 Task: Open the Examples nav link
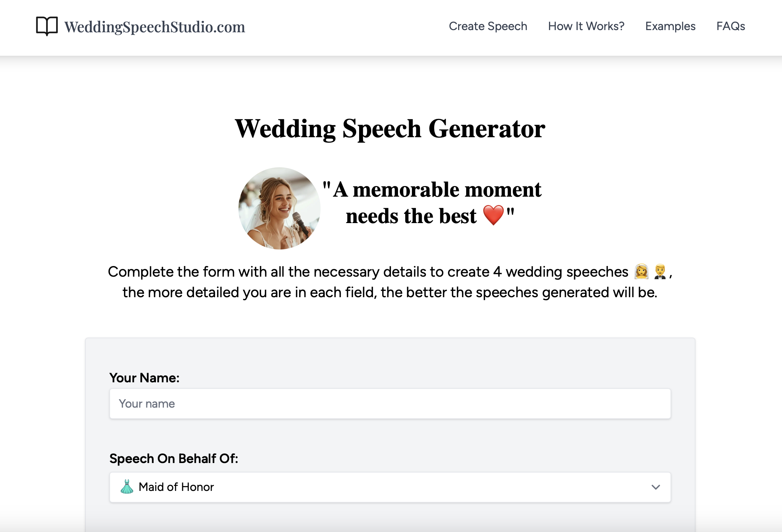(x=670, y=26)
